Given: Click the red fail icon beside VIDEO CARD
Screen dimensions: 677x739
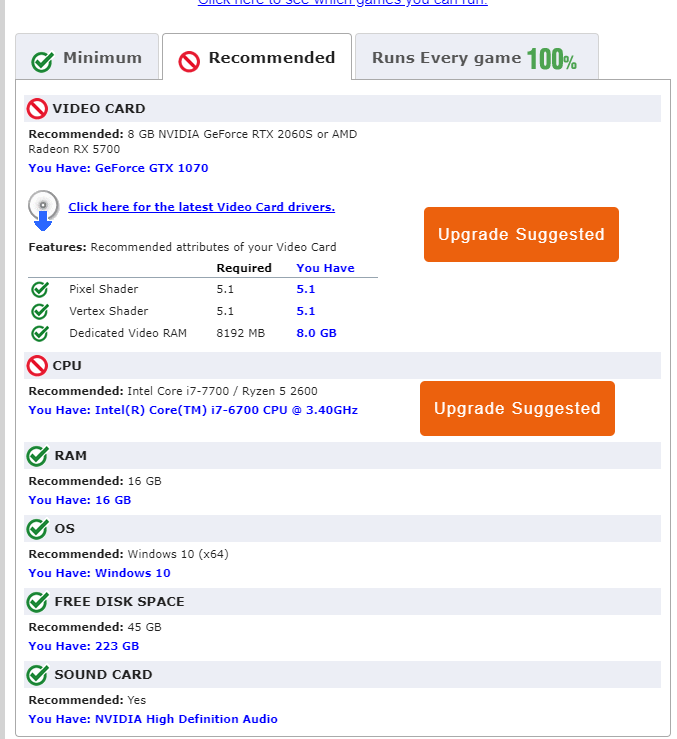Looking at the screenshot, I should pos(37,108).
